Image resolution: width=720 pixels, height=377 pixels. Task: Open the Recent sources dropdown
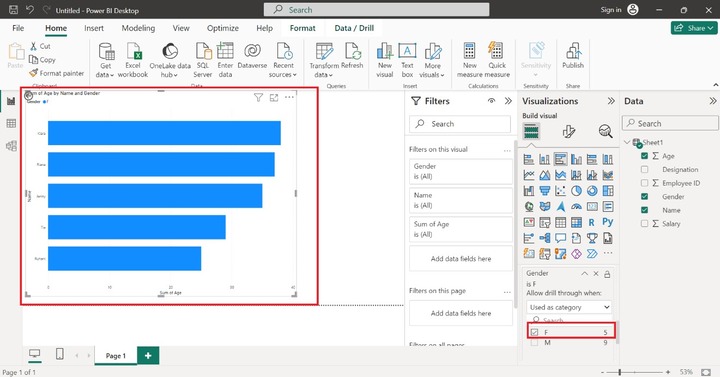click(283, 61)
